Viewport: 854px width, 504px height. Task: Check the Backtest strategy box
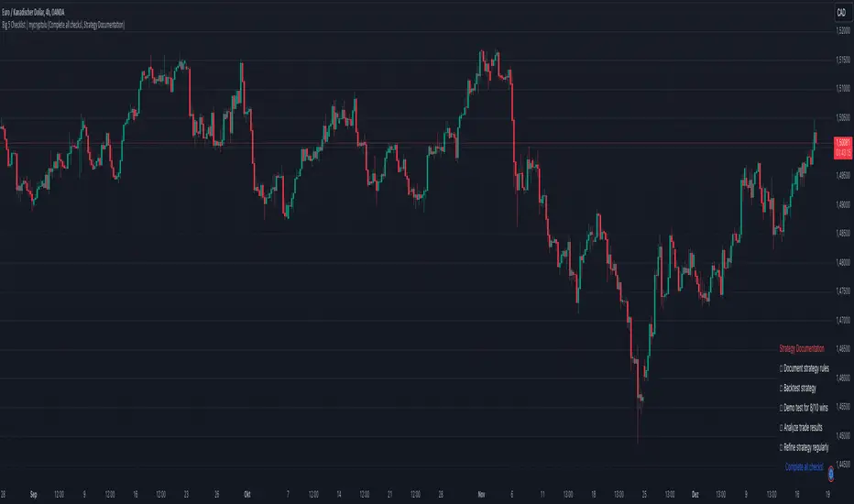click(x=780, y=389)
